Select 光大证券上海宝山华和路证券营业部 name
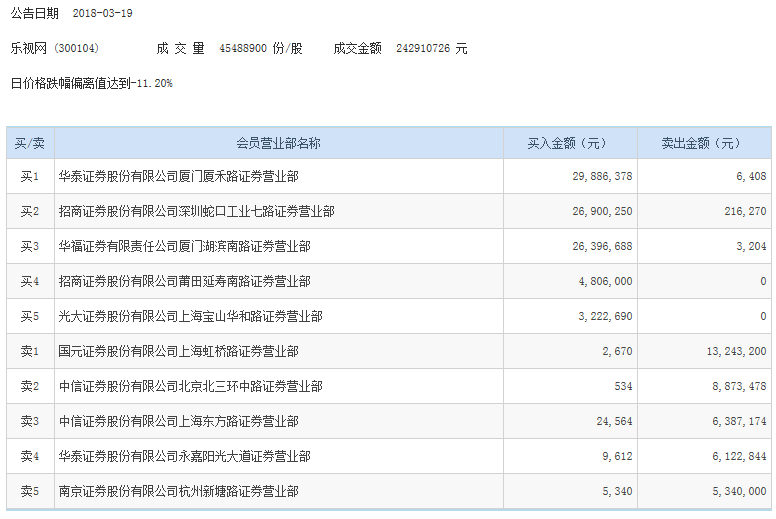This screenshot has height=519, width=776. click(191, 316)
